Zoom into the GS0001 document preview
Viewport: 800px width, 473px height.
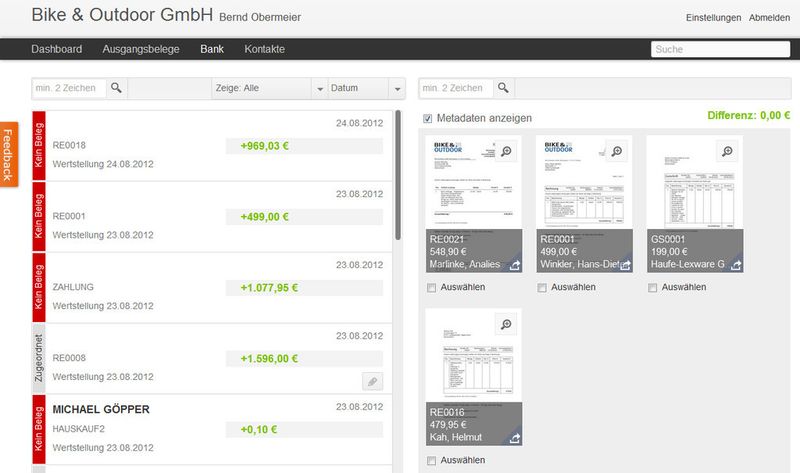727,151
